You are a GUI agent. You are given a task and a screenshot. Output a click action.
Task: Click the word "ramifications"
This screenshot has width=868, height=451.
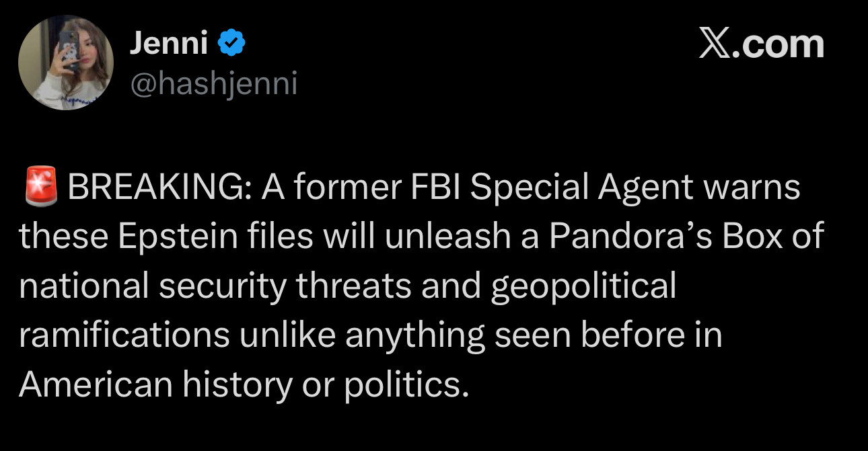click(x=124, y=335)
